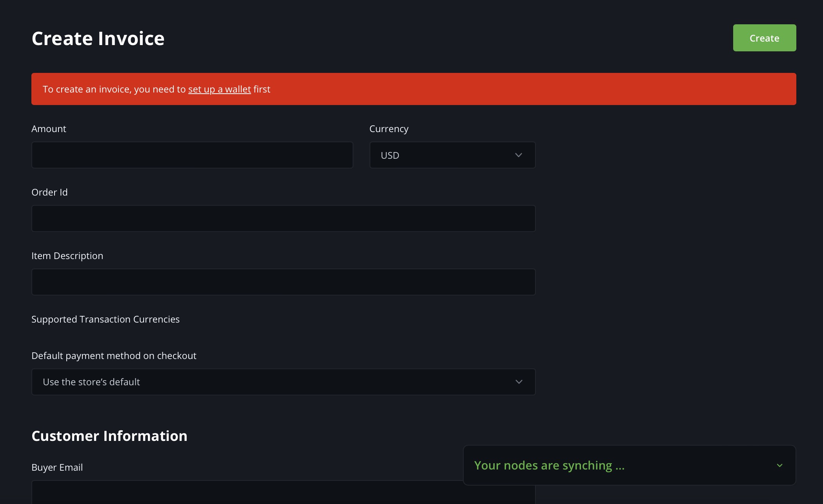
Task: Click inside the Amount input field
Action: (192, 155)
